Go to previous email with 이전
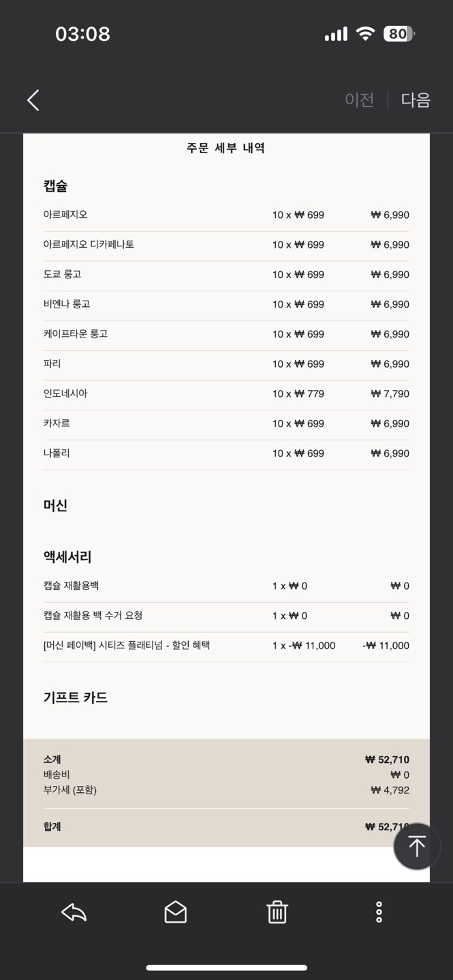Image resolution: width=453 pixels, height=980 pixels. tap(359, 100)
